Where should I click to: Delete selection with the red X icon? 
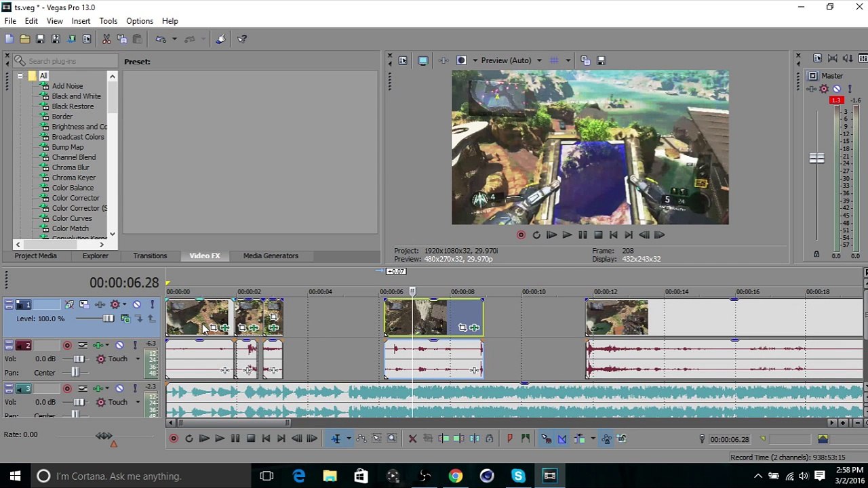point(412,439)
